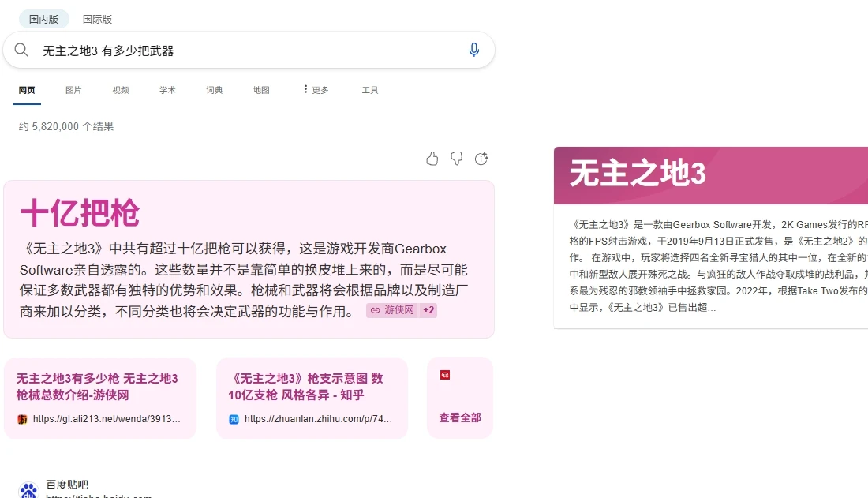
Task: Click the thumbs down feedback icon
Action: [457, 159]
